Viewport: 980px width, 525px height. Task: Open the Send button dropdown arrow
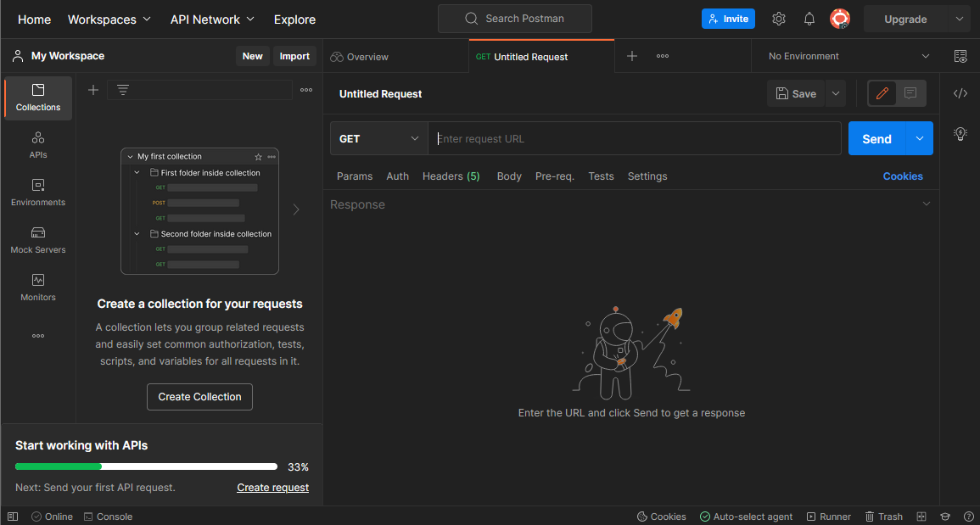click(920, 139)
